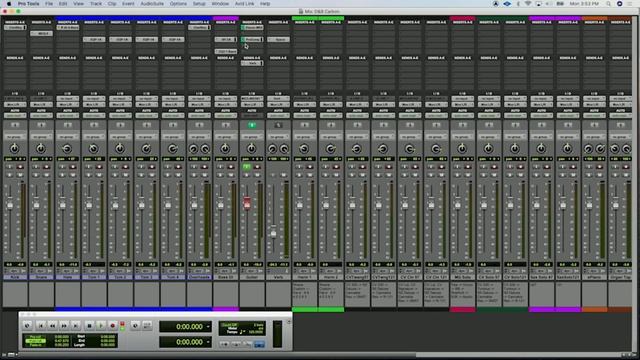Stop playback in the transport window
The height and width of the screenshot is (360, 640).
point(89,325)
